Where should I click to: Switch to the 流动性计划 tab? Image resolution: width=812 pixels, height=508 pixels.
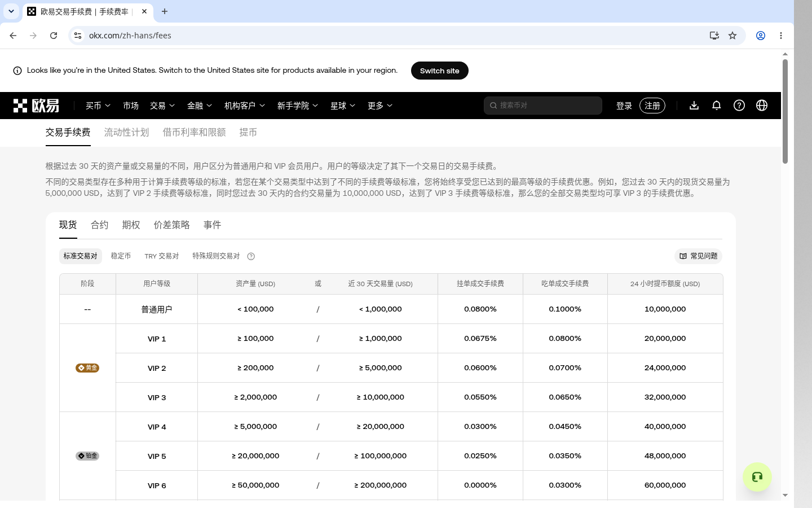point(126,132)
